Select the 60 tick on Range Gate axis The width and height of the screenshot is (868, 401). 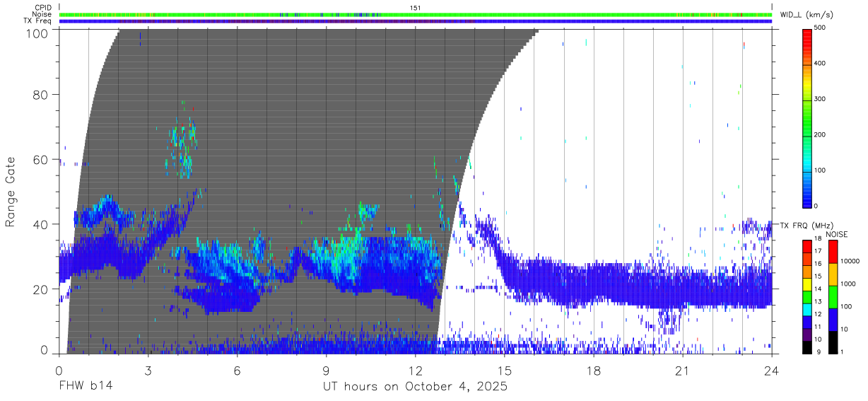point(41,159)
